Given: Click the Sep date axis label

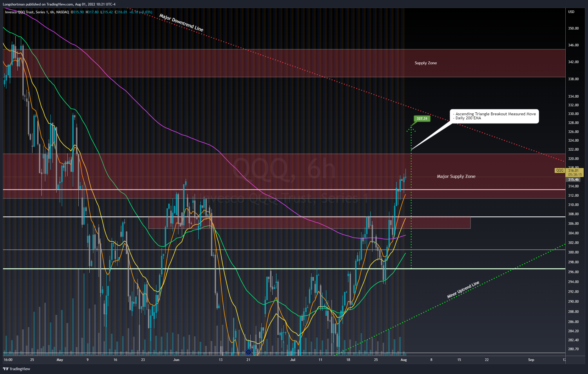Looking at the screenshot, I should (x=531, y=360).
